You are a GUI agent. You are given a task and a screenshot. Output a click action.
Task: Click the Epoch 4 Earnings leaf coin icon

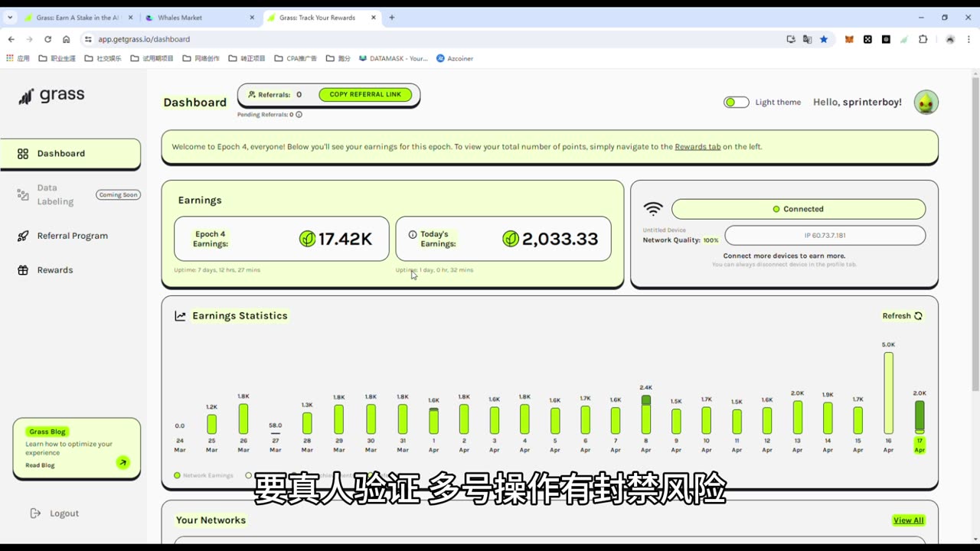pyautogui.click(x=307, y=239)
